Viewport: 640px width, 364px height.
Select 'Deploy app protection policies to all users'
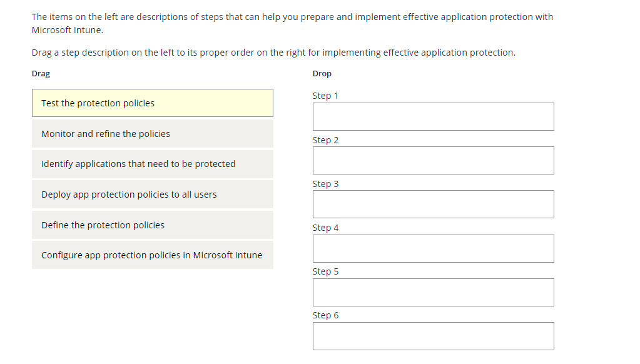(152, 194)
